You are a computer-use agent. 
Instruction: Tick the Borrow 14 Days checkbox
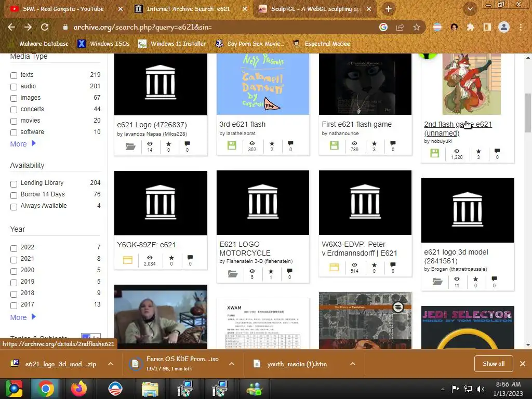14,195
